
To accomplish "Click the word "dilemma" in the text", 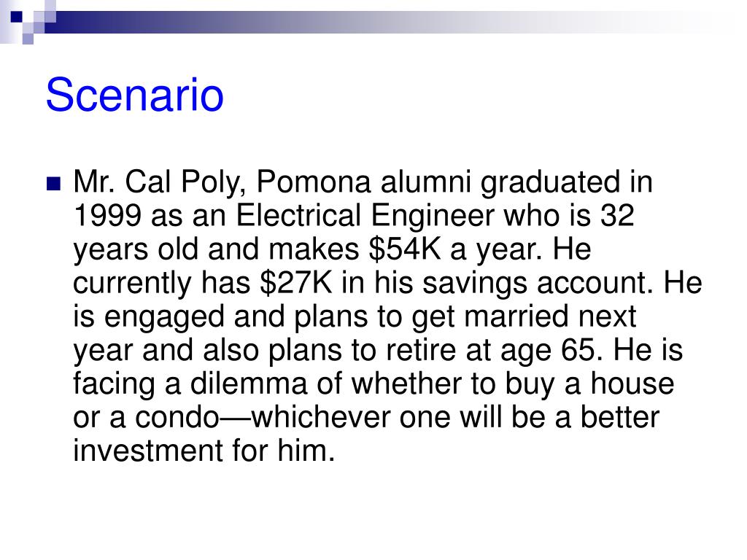I will coord(249,384).
